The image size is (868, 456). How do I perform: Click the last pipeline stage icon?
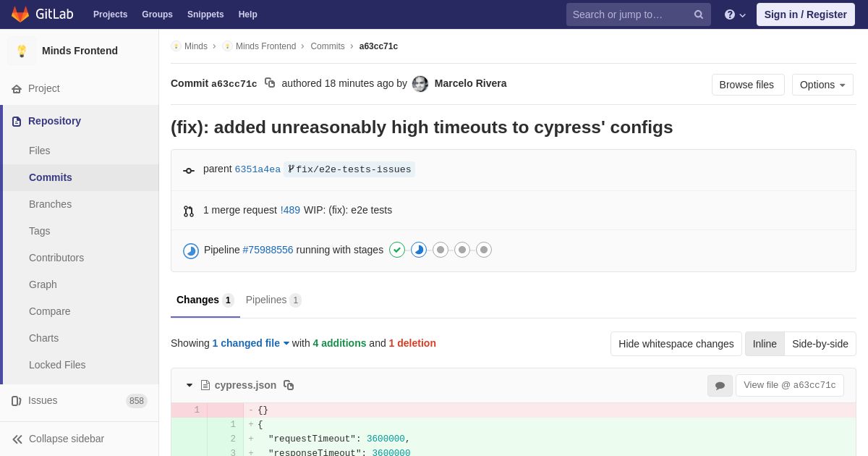[x=484, y=250]
